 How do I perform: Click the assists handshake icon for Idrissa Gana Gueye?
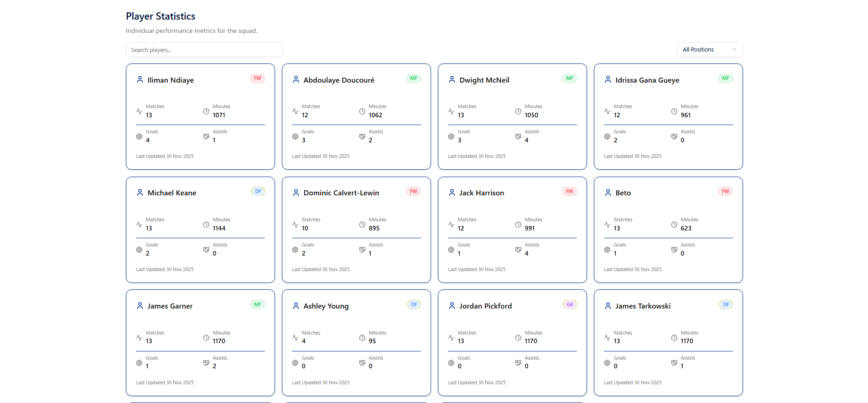(x=674, y=136)
